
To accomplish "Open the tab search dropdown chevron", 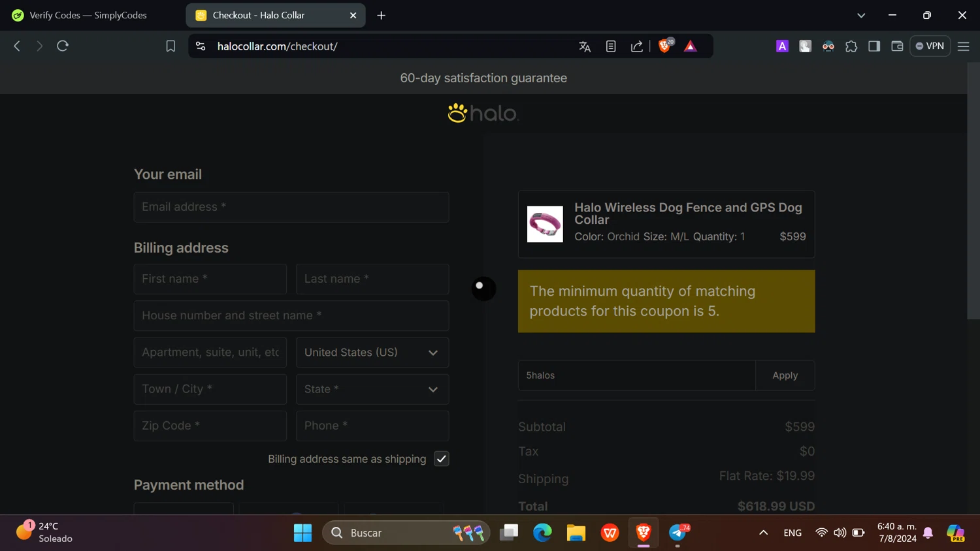I will (861, 15).
